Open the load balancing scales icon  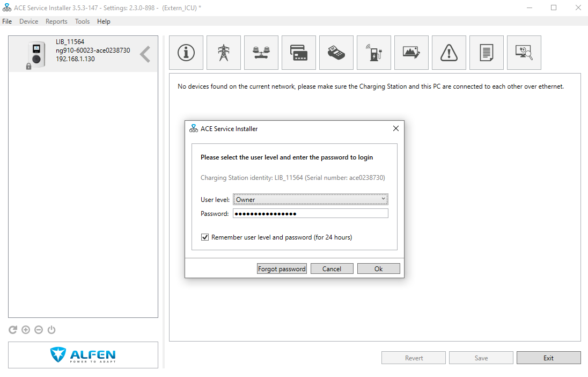(261, 53)
